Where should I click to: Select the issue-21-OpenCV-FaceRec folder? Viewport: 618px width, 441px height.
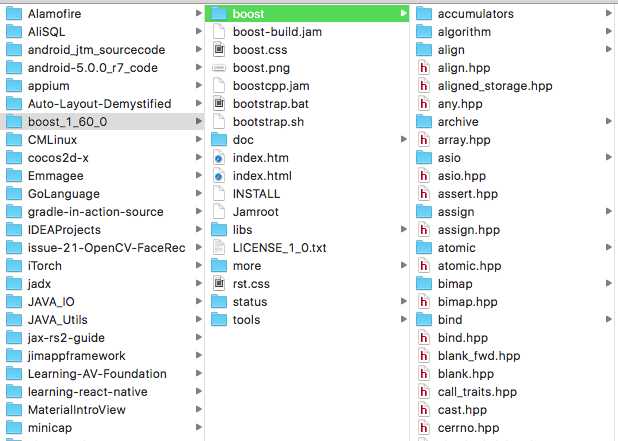tap(102, 247)
